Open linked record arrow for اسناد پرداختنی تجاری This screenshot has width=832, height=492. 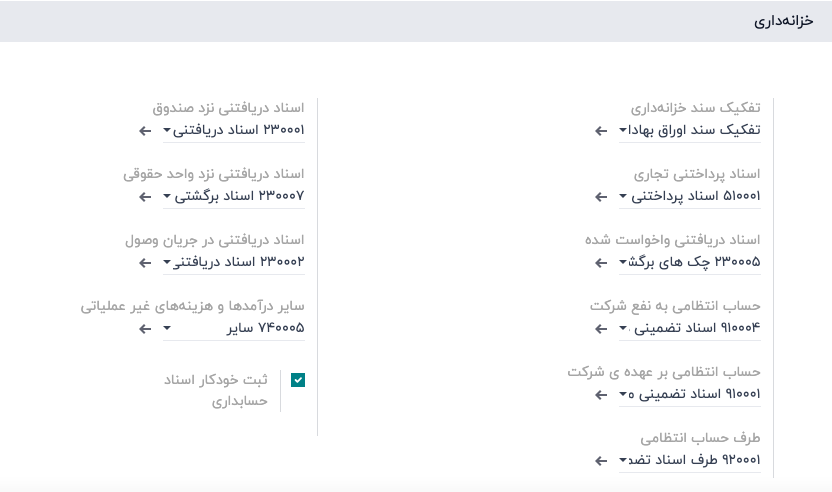(x=600, y=197)
